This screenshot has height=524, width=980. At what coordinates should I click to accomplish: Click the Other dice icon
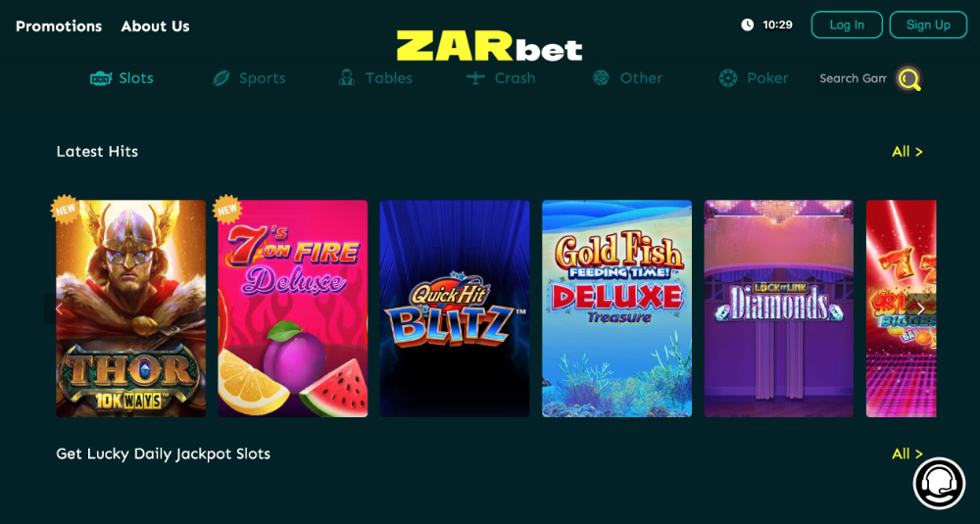(601, 78)
